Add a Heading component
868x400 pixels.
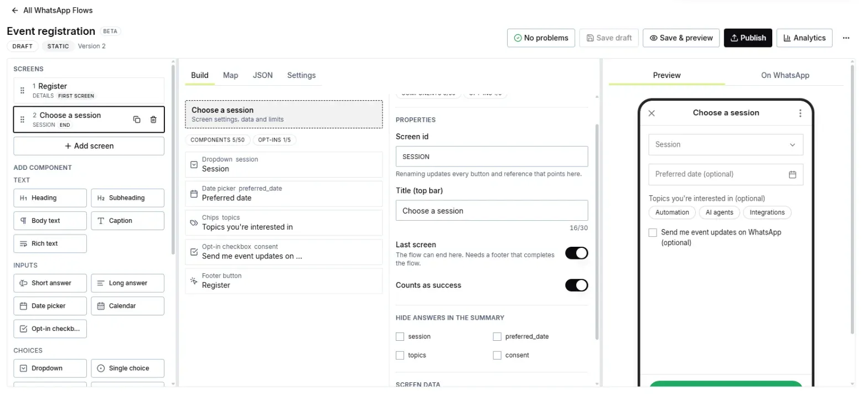pos(50,198)
